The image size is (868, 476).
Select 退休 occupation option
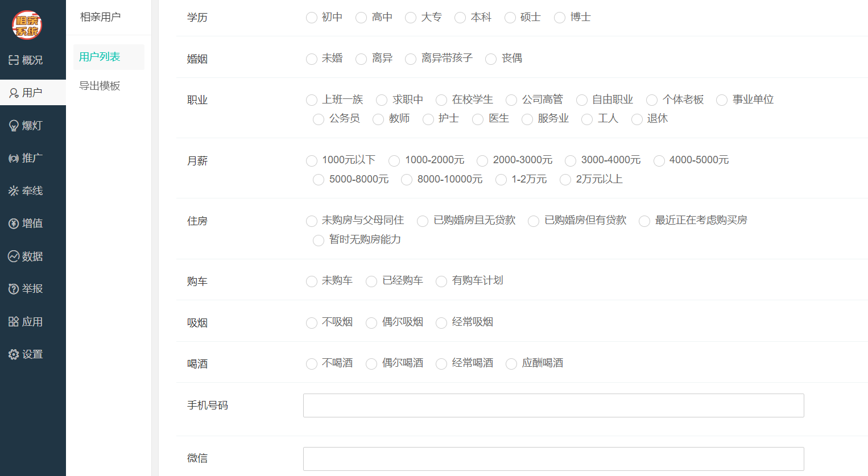point(637,119)
